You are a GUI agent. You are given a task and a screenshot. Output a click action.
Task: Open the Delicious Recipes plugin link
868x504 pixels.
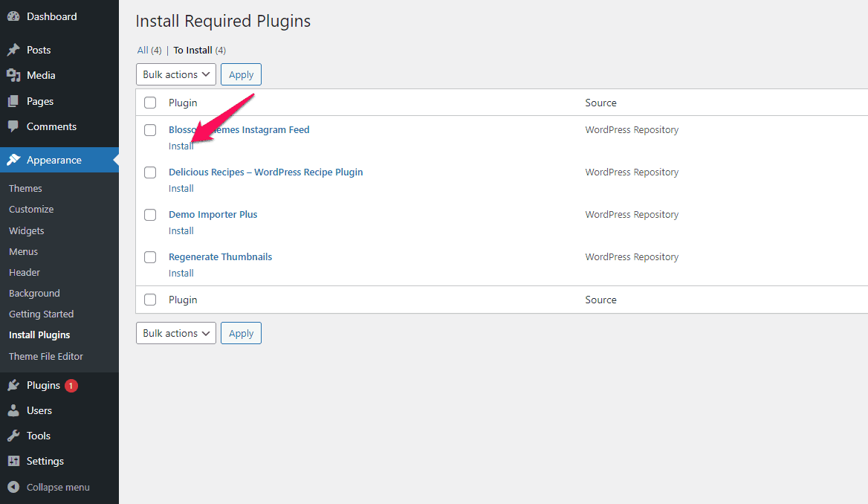coord(266,172)
